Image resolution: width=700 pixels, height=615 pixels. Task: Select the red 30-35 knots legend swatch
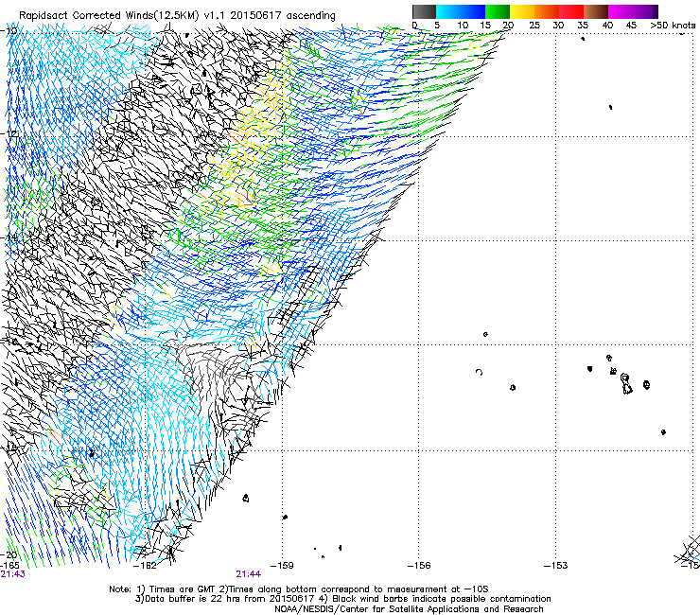click(x=571, y=11)
